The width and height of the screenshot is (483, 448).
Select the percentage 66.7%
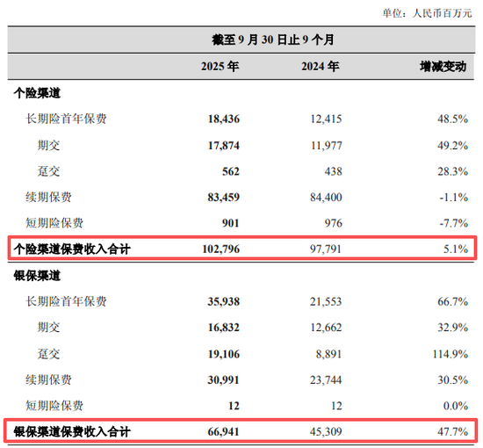[452, 301]
